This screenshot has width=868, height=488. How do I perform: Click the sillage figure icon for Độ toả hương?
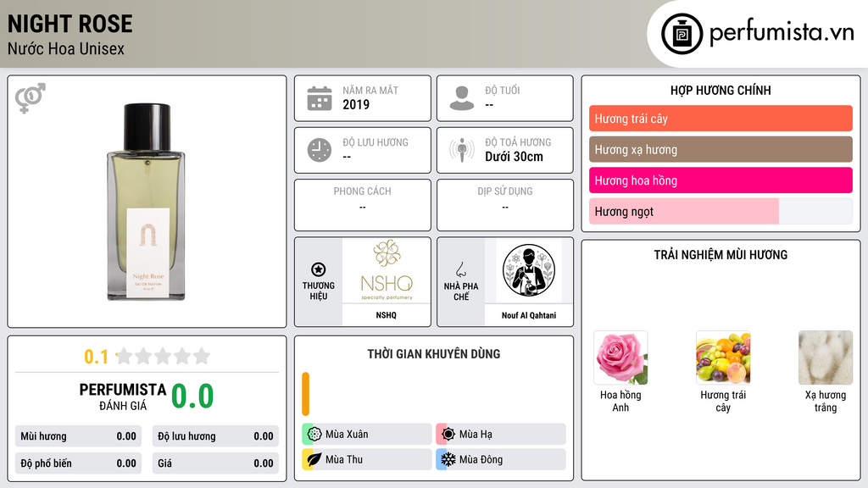[462, 150]
